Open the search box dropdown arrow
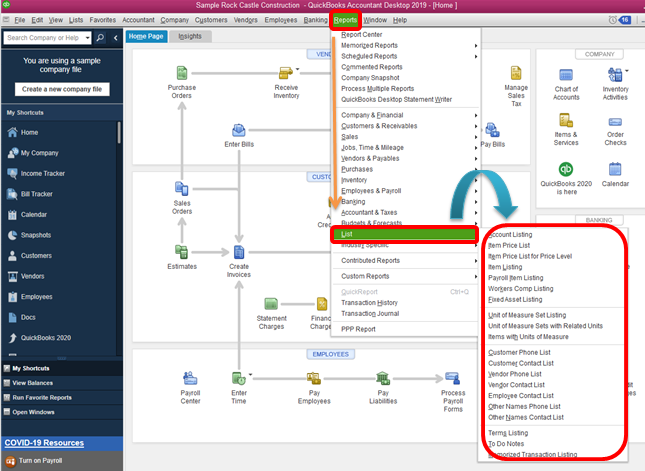 [x=87, y=38]
